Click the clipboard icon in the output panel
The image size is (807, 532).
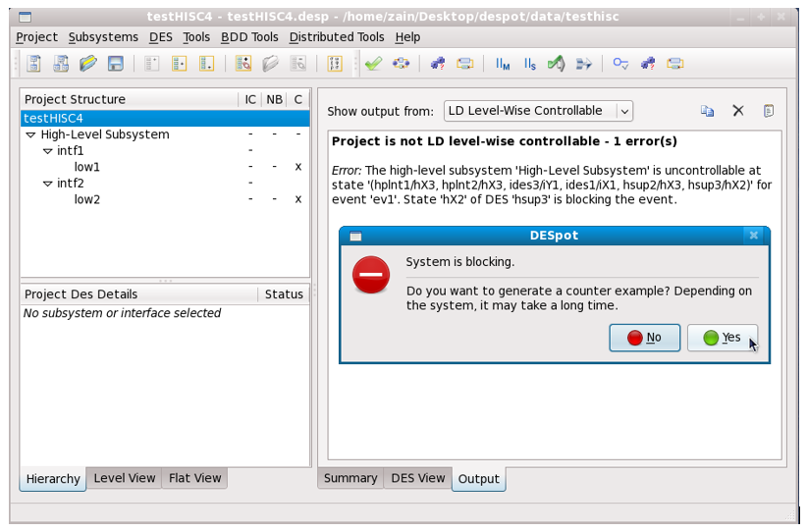pos(769,111)
